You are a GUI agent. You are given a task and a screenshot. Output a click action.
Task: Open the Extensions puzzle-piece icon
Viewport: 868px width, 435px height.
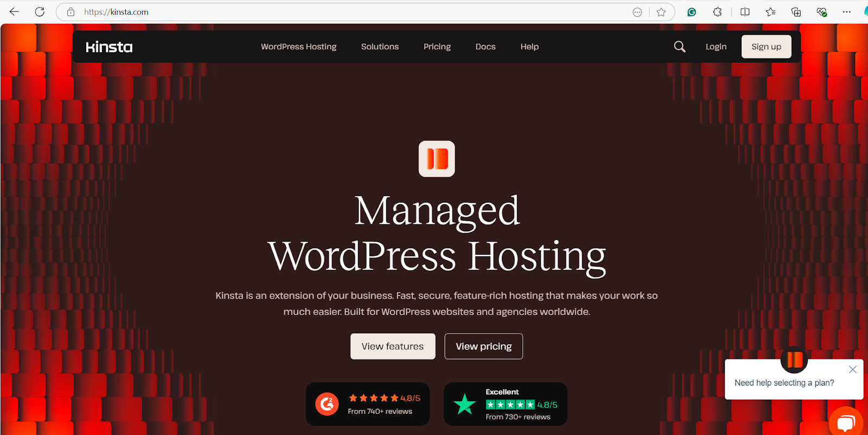(x=717, y=12)
